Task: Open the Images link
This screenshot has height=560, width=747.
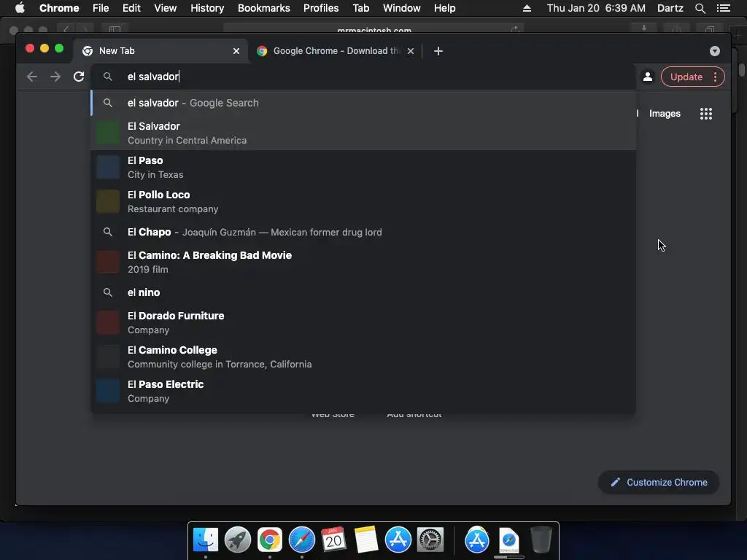Action: [665, 113]
